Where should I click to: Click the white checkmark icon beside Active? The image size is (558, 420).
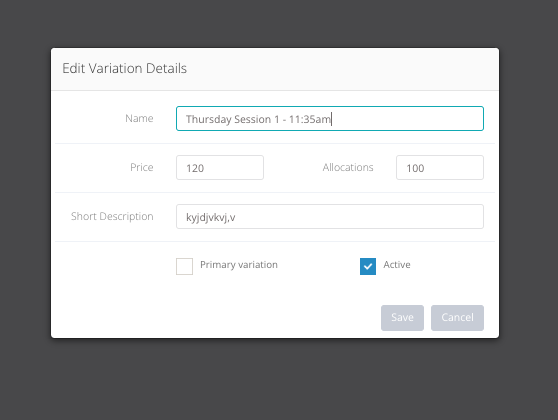(368, 266)
